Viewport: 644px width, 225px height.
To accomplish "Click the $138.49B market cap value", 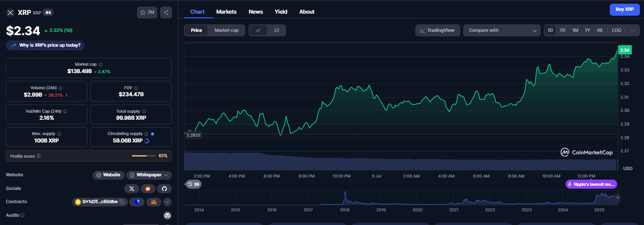I will [79, 71].
